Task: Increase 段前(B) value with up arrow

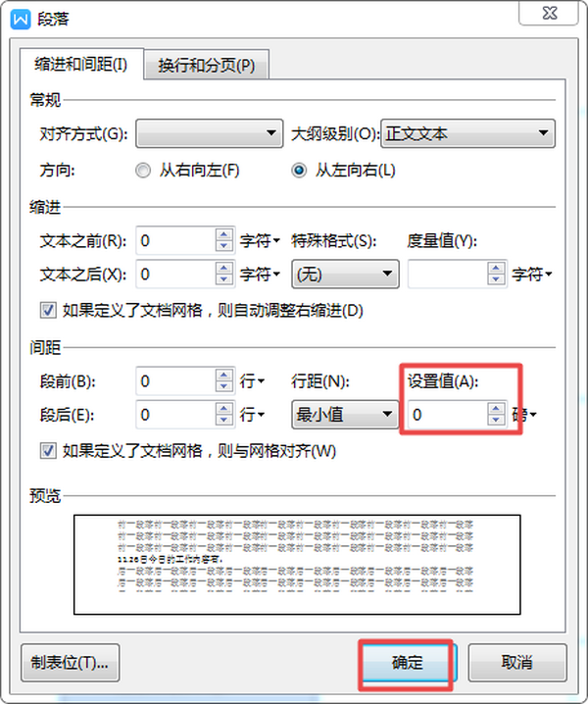Action: tap(224, 376)
